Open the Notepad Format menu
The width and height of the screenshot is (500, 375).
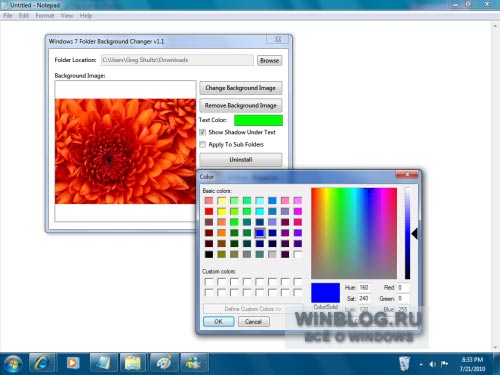click(45, 16)
